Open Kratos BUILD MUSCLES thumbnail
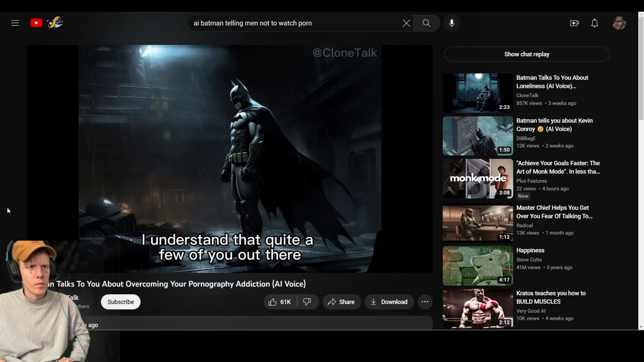Screen dimensions: 644x362 478,308
